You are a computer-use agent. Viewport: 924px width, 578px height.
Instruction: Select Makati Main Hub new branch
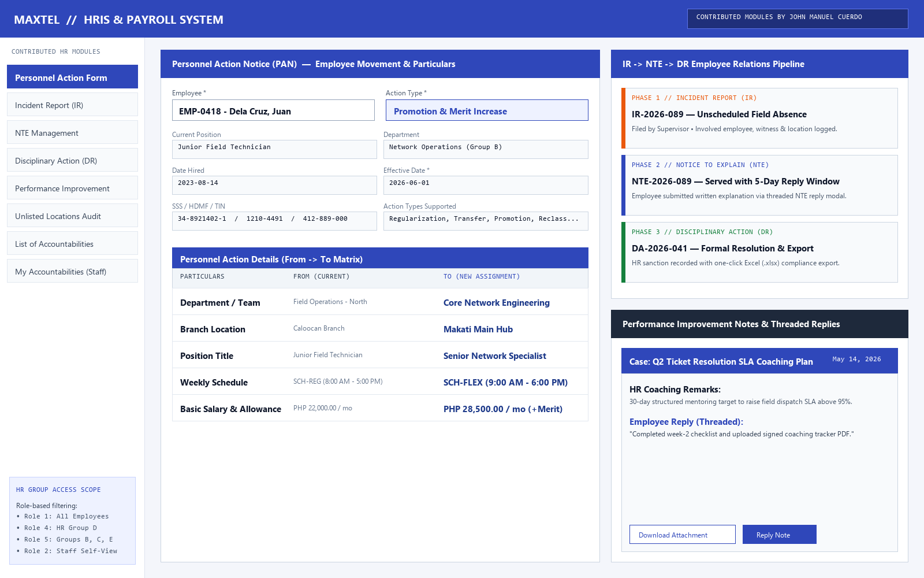point(478,329)
